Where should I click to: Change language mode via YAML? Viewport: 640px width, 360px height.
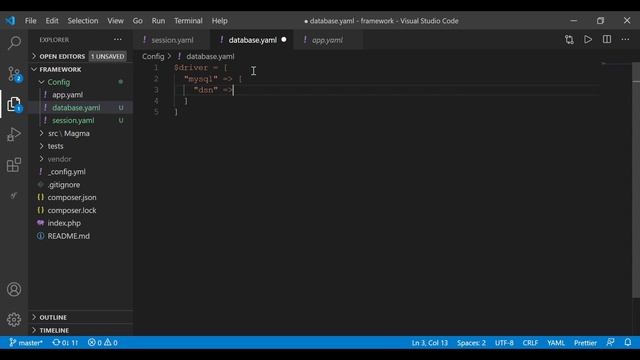tap(556, 342)
